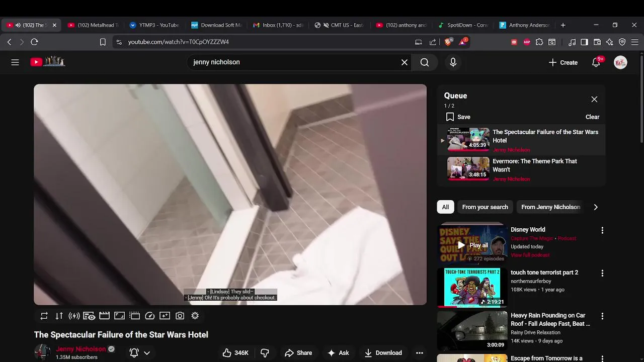Go to YouTube home logo
Image resolution: width=644 pixels, height=362 pixels.
[47, 62]
